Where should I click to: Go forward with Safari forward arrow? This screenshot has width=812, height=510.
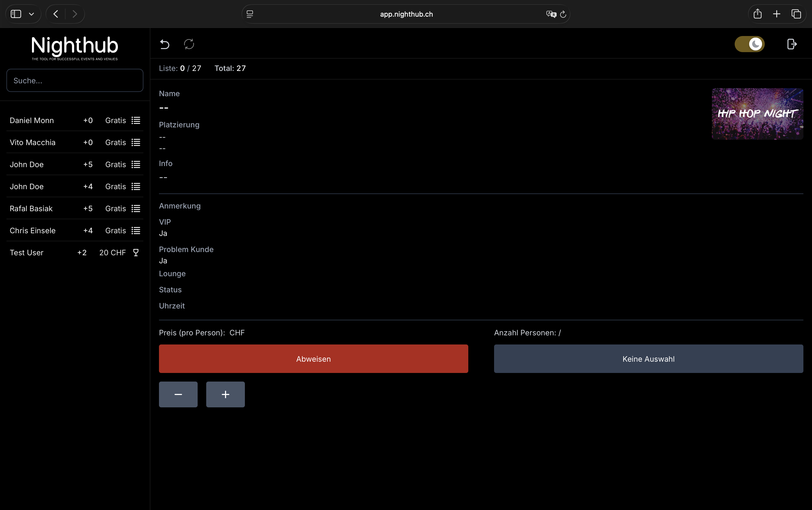(75, 14)
